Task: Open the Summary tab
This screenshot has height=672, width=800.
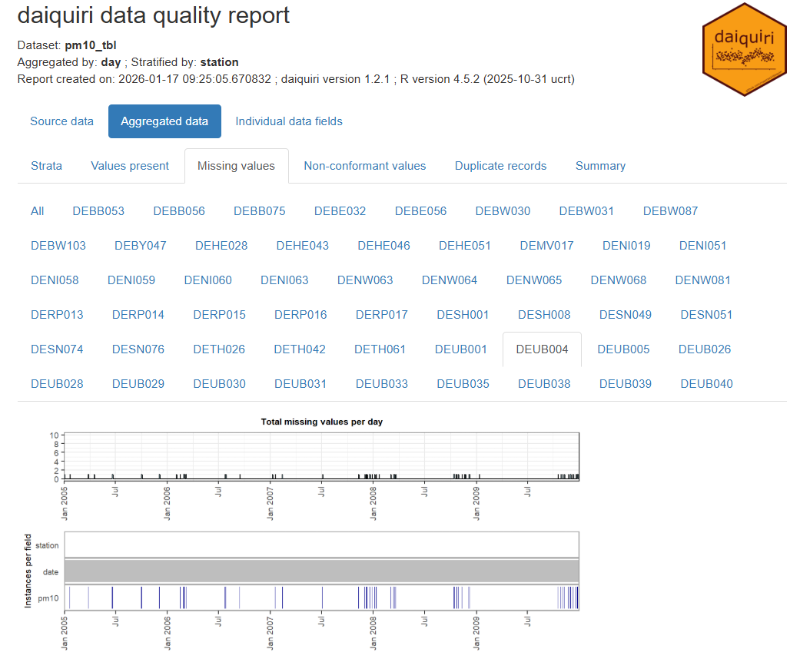Action: pyautogui.click(x=600, y=166)
